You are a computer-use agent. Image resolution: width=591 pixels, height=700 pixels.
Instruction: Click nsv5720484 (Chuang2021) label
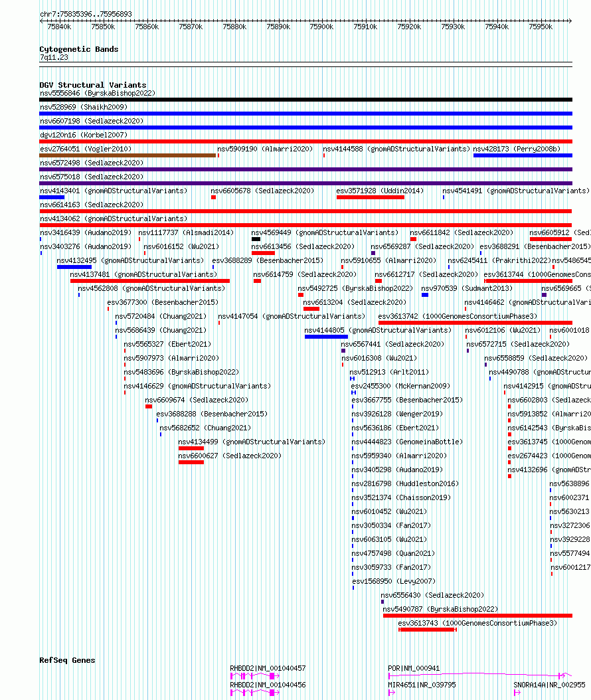(161, 316)
